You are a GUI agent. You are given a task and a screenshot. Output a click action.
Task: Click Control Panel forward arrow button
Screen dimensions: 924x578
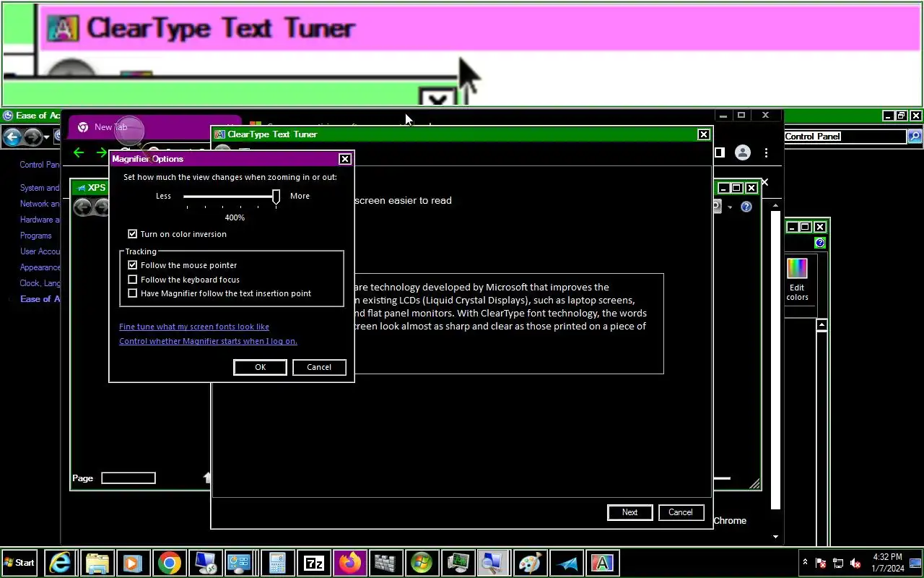[32, 137]
